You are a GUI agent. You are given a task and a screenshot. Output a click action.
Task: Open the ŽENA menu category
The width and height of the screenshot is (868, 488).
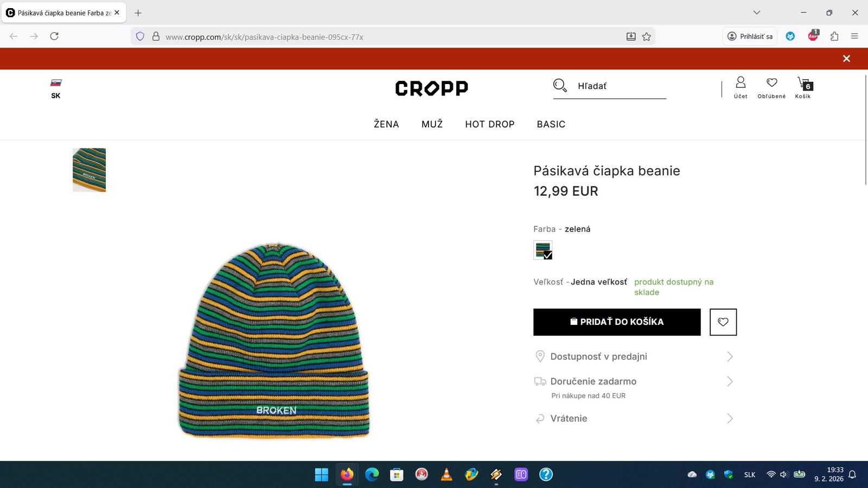click(386, 124)
